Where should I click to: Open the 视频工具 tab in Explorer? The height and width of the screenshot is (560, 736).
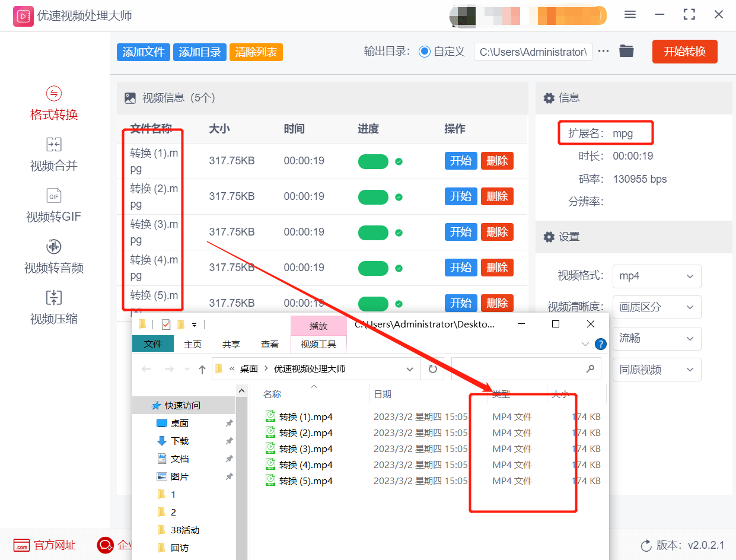click(x=318, y=344)
